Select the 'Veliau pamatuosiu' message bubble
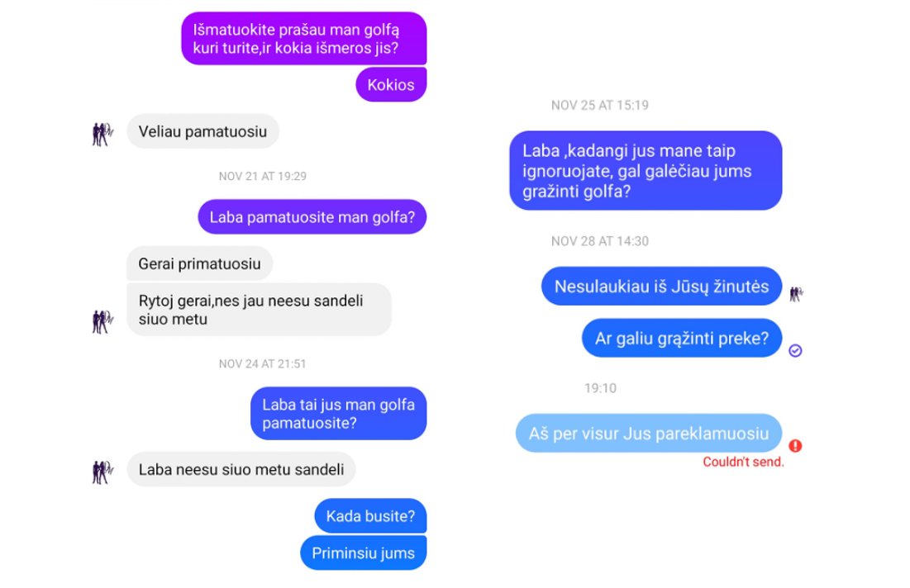Screen dimensions: 910x588 (203, 131)
